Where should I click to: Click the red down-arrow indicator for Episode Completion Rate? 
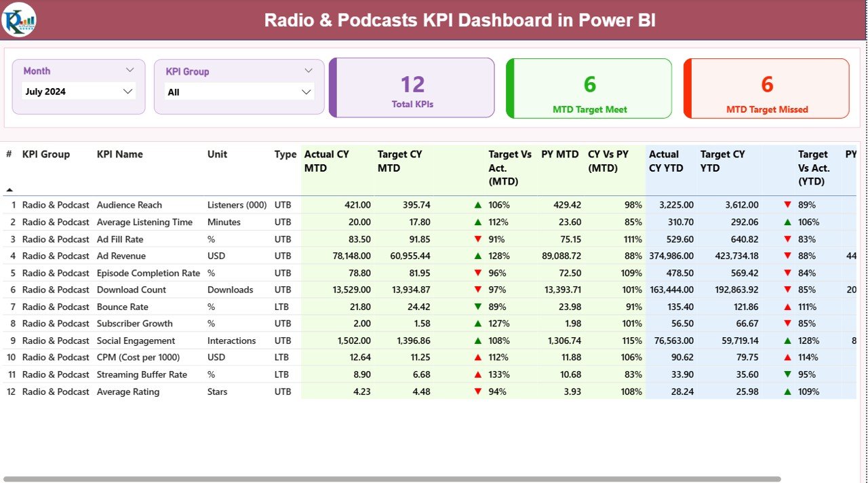(x=481, y=273)
